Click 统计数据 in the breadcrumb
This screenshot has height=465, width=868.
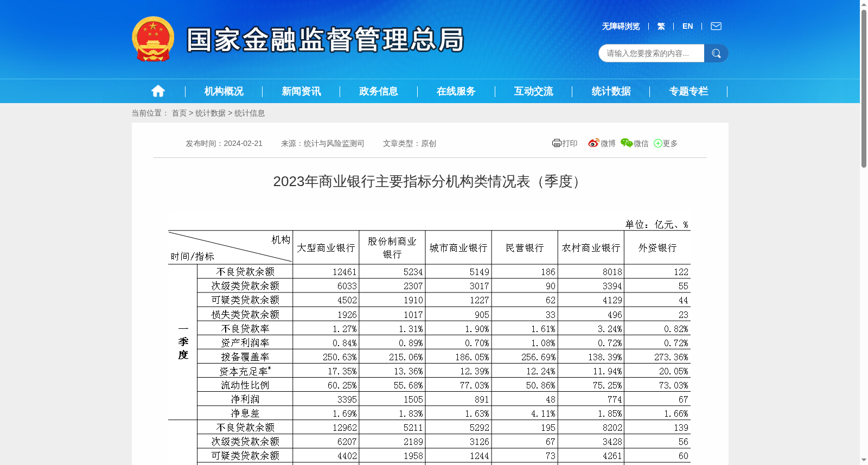coord(210,113)
